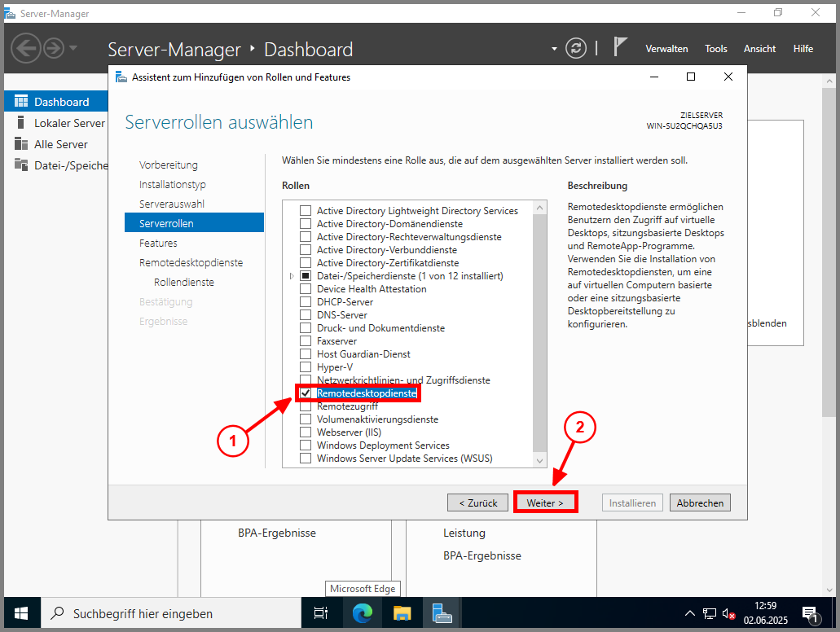Enable the DNS-Server role checkbox
840x632 pixels.
pos(306,315)
